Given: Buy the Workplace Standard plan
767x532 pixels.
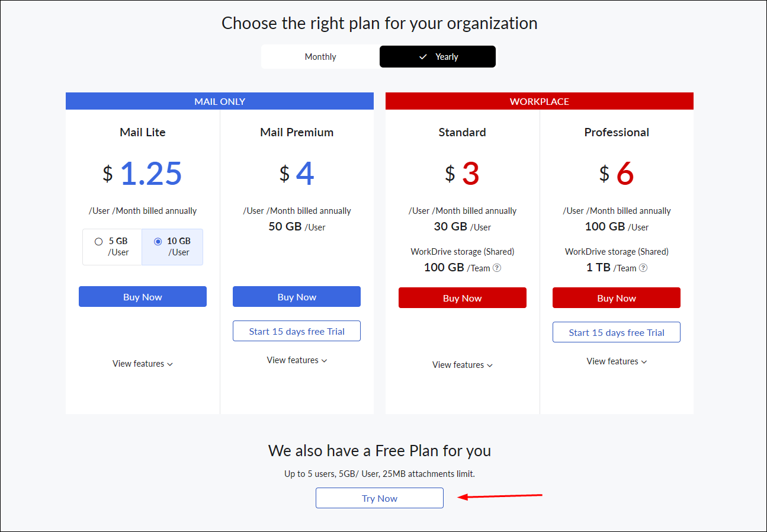Looking at the screenshot, I should click(x=463, y=298).
